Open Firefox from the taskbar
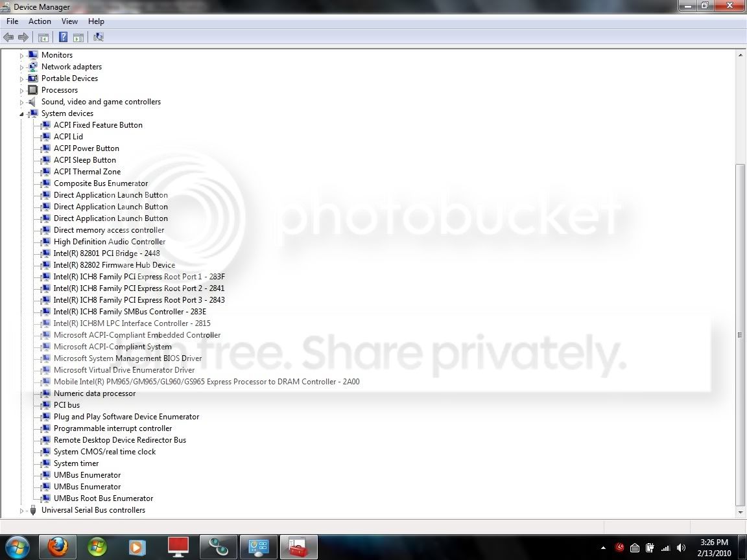747x560 pixels. pos(56,546)
